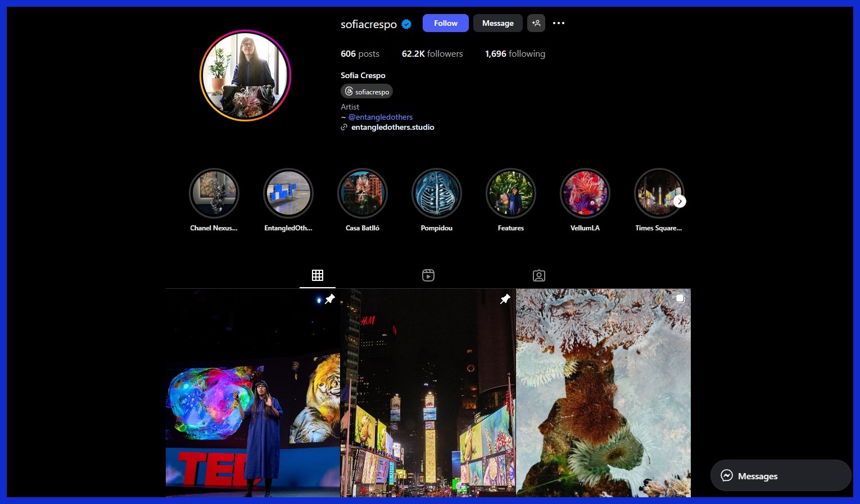Follow the sofiacrespo account
Image resolution: width=860 pixels, height=504 pixels.
pyautogui.click(x=445, y=23)
